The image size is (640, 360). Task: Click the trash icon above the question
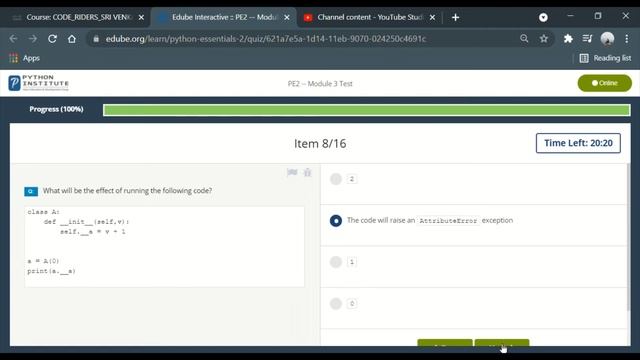[307, 172]
